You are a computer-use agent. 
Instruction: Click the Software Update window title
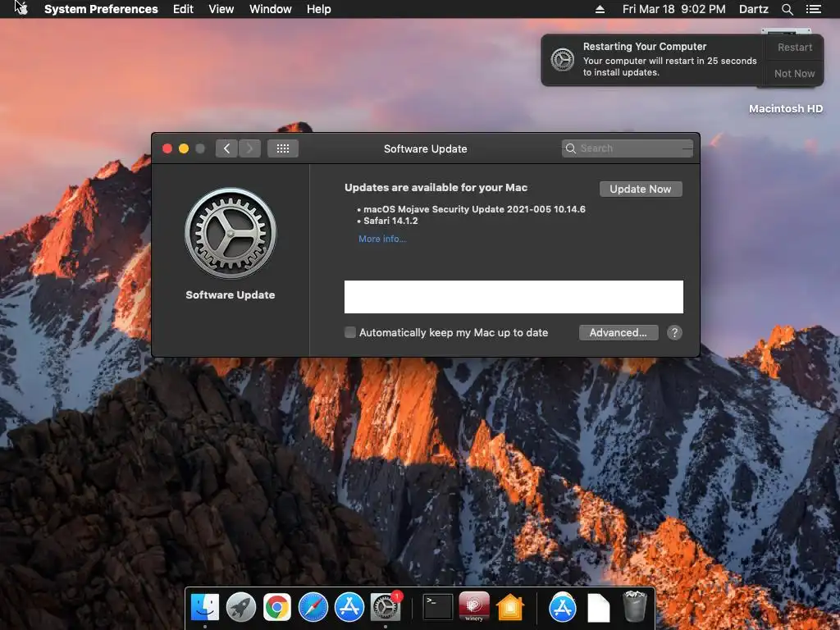tap(426, 149)
